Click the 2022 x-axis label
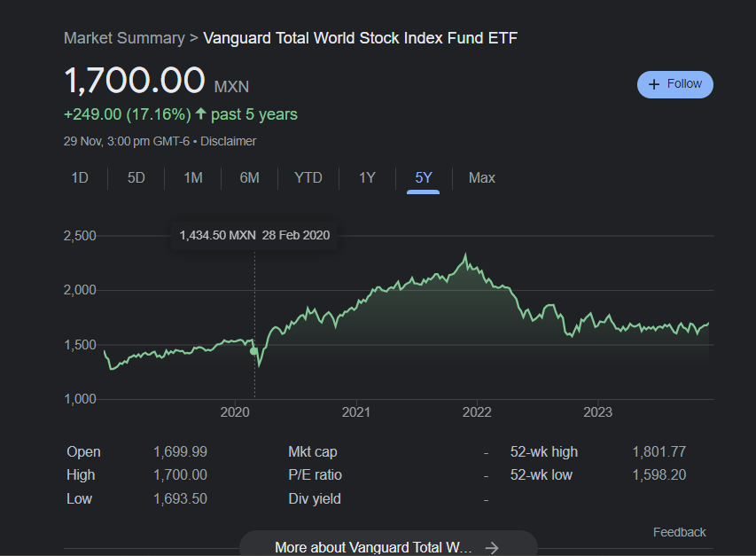 pyautogui.click(x=477, y=412)
